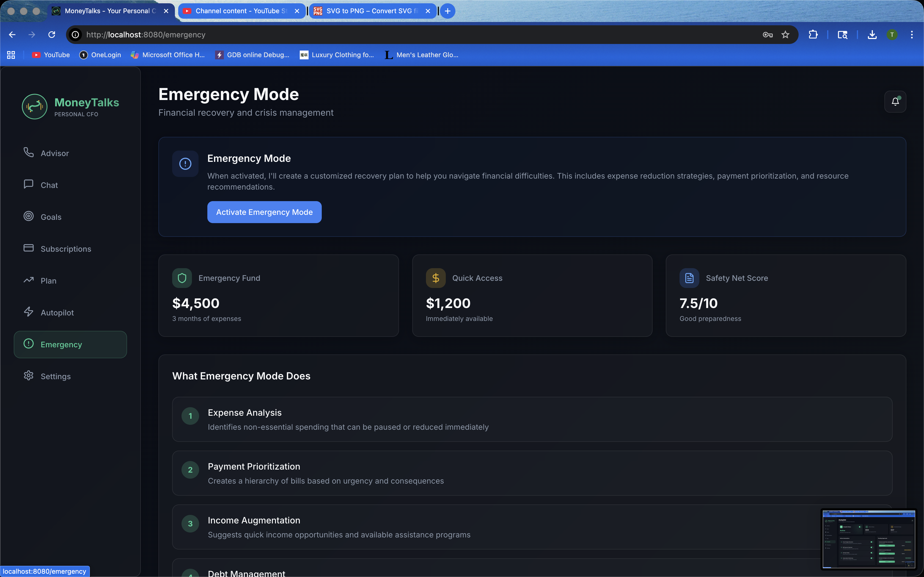Screen dimensions: 924x577
Task: Open the Chrome three-dot menu
Action: [x=912, y=35]
